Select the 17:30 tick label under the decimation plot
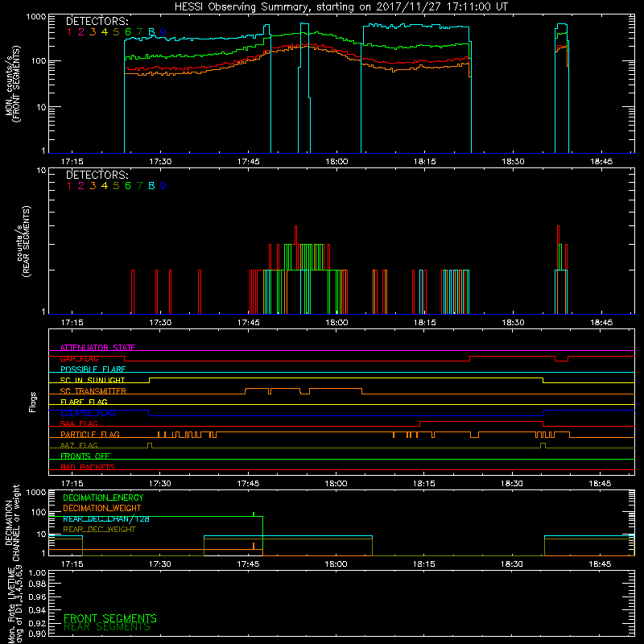Screen dimensions: 644x644 159,564
